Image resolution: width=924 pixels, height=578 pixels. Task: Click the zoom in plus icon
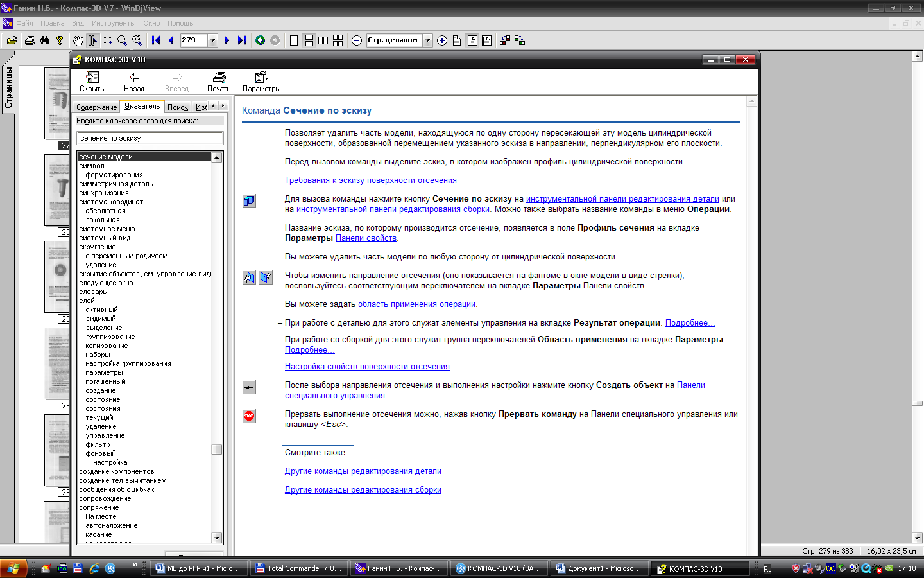(442, 40)
